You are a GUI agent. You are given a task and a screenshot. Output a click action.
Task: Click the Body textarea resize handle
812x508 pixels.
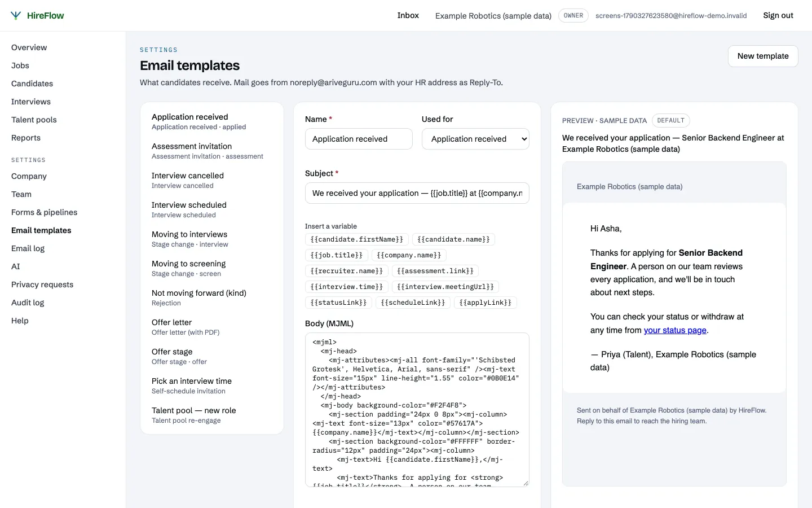[526, 483]
